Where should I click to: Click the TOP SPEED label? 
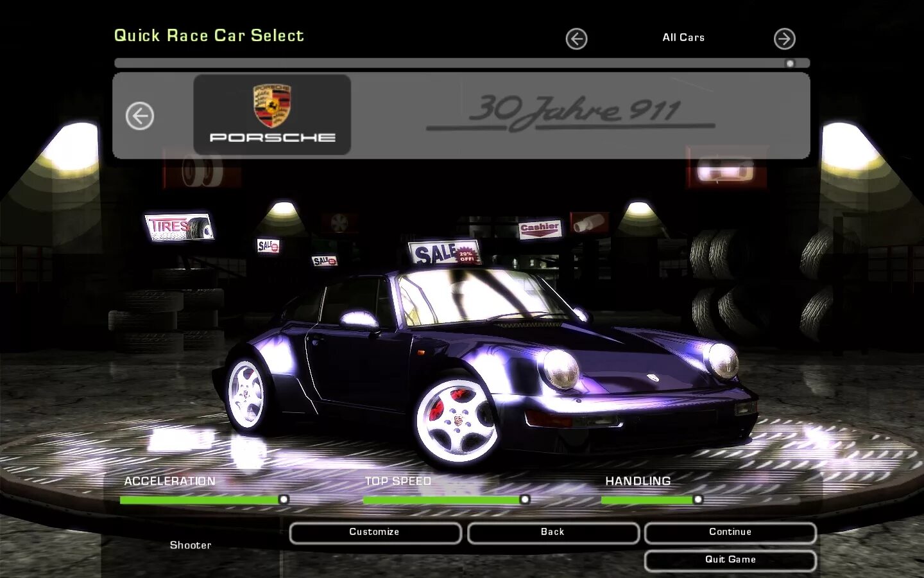(398, 481)
